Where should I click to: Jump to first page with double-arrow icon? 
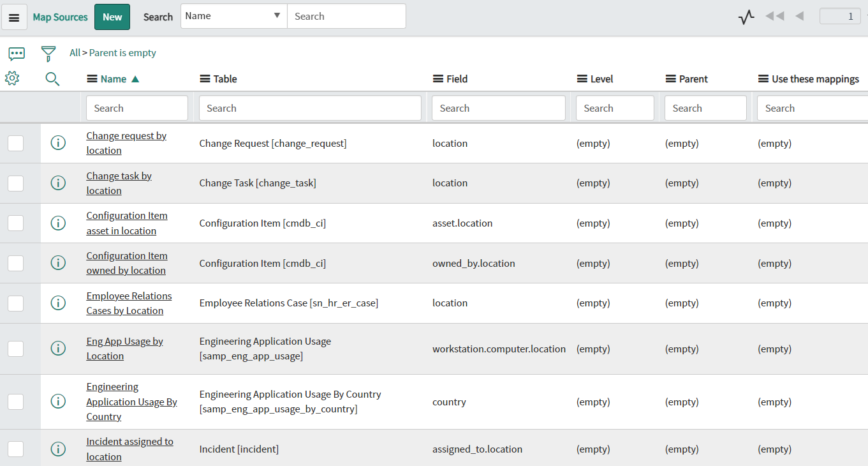(x=774, y=16)
